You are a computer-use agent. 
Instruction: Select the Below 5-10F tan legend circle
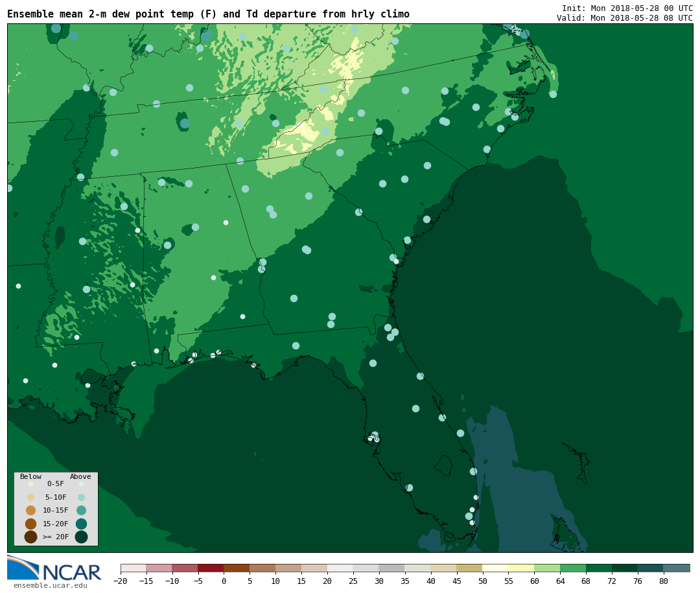(31, 497)
